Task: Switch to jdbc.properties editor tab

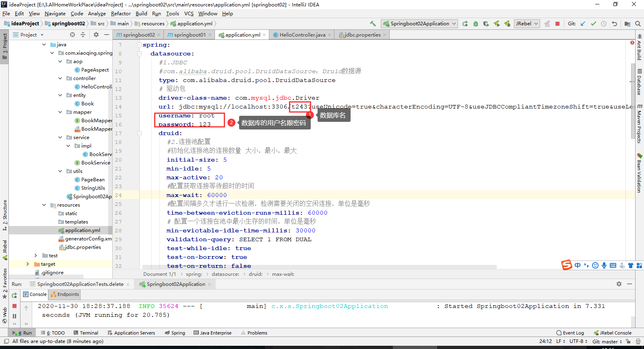Action: click(x=362, y=35)
